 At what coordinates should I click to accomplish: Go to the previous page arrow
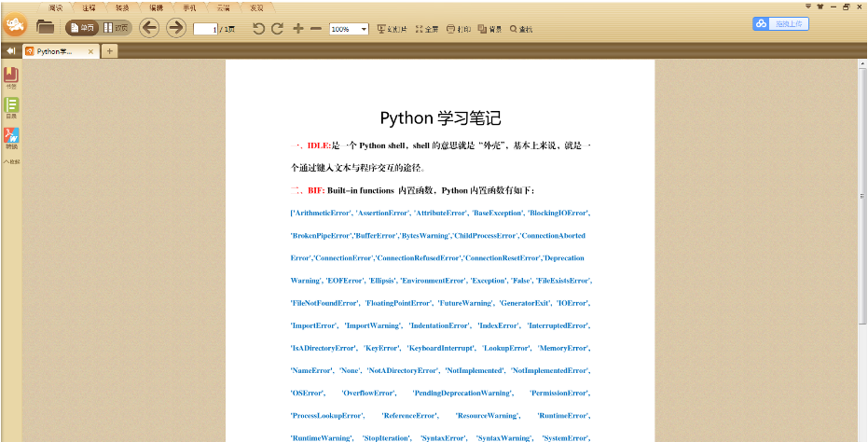click(149, 28)
